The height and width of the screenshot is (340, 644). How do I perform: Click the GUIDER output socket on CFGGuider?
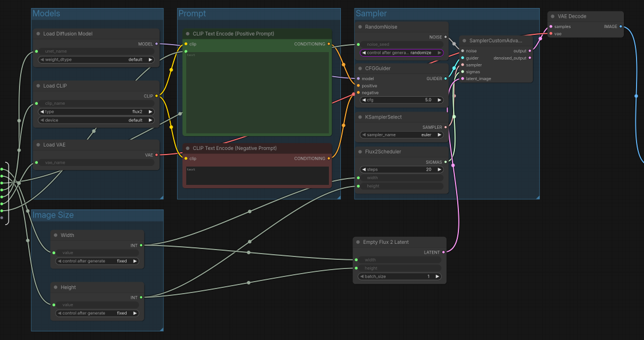pos(446,79)
